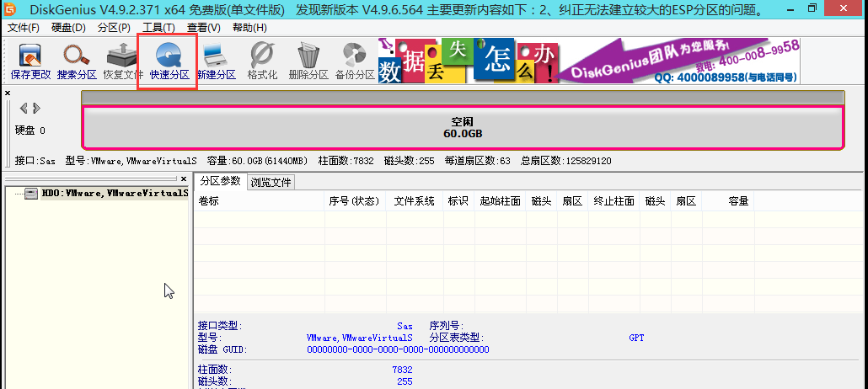Go to previous disk with left arrow

coord(24,108)
